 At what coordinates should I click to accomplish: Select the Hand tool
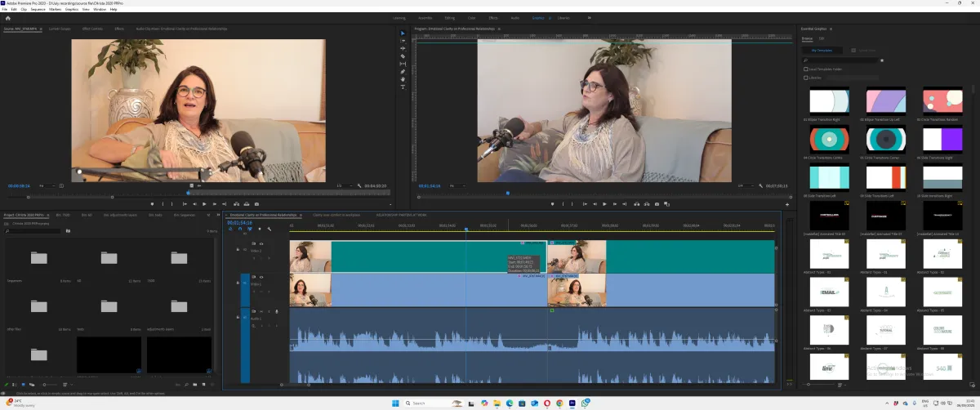coord(403,79)
